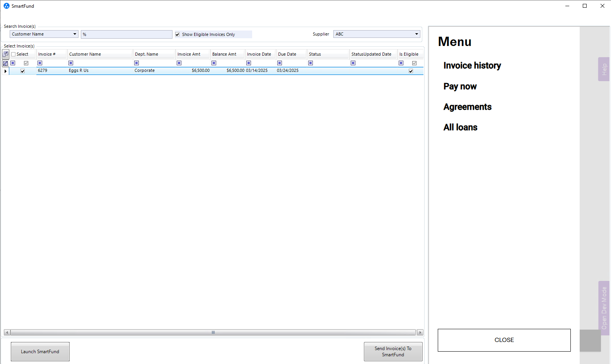
Task: Select Pay now in the Menu
Action: (460, 87)
